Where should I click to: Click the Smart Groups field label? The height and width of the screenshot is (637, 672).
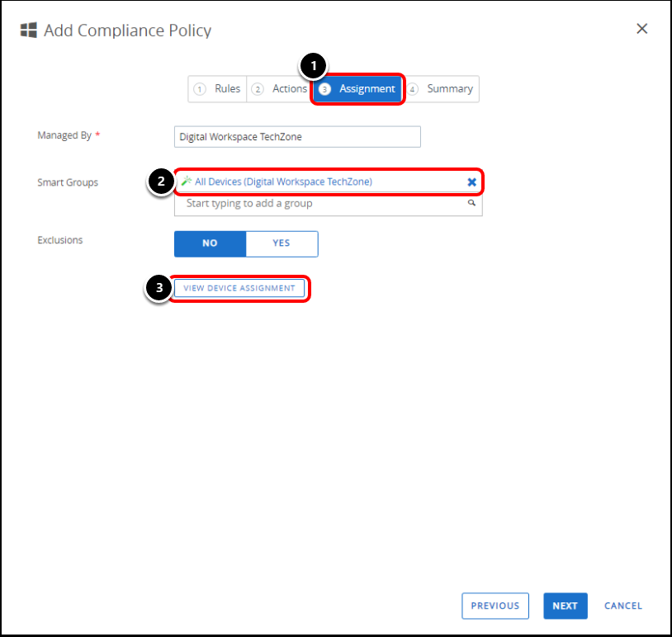point(68,182)
